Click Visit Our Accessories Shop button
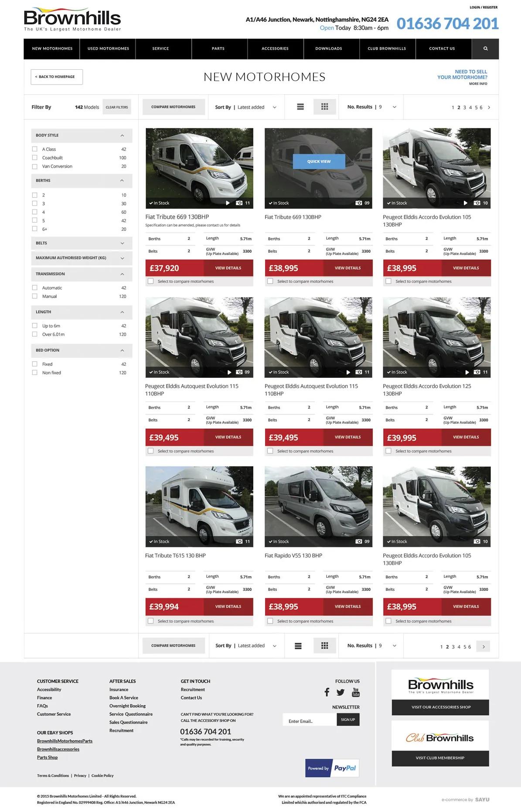 (440, 707)
